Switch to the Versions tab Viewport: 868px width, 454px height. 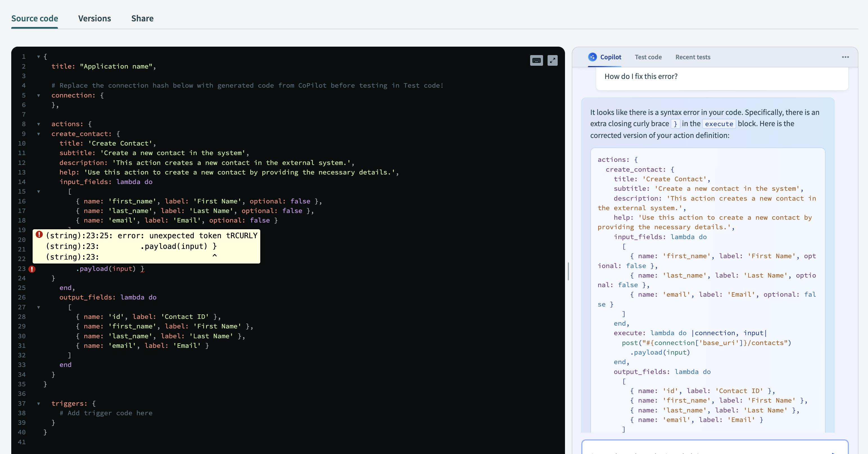94,19
